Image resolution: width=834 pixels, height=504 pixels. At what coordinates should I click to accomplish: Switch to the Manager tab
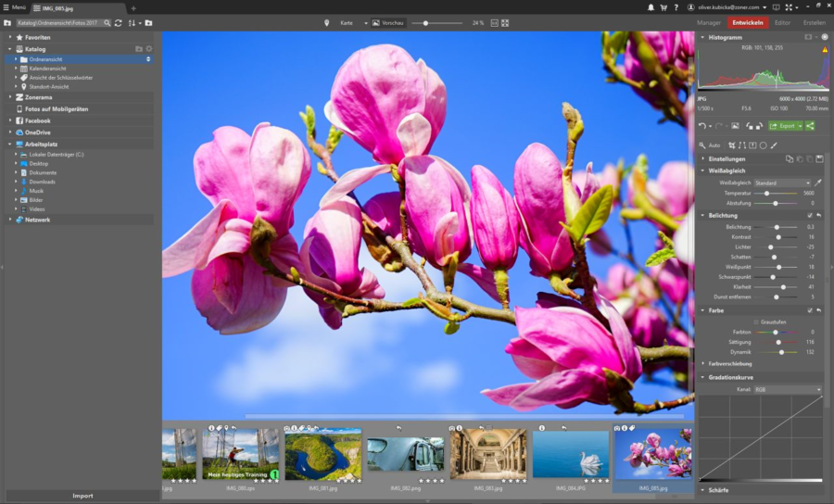click(x=709, y=22)
